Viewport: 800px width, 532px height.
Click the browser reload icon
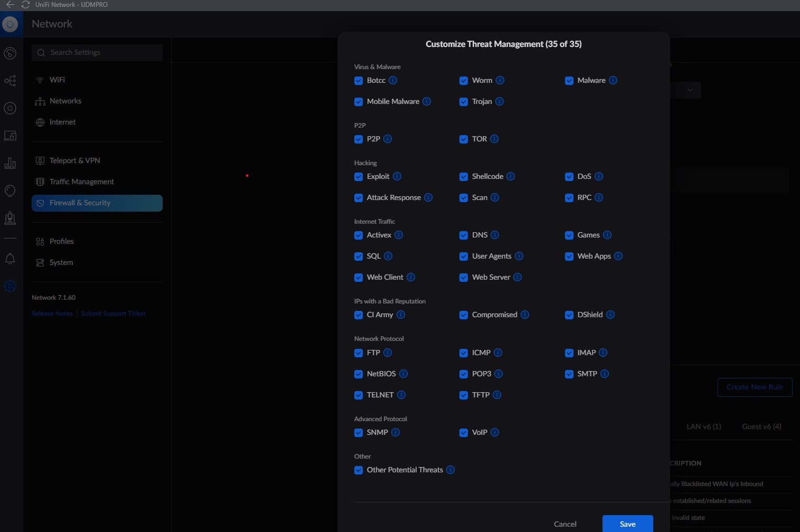(x=25, y=5)
